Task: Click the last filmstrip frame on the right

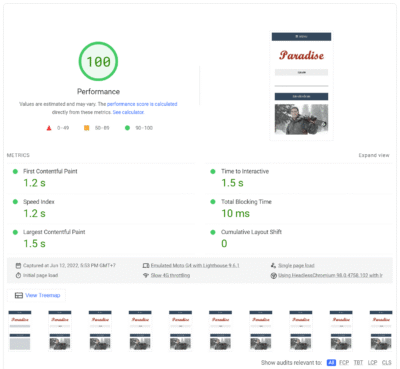Action: click(x=381, y=331)
